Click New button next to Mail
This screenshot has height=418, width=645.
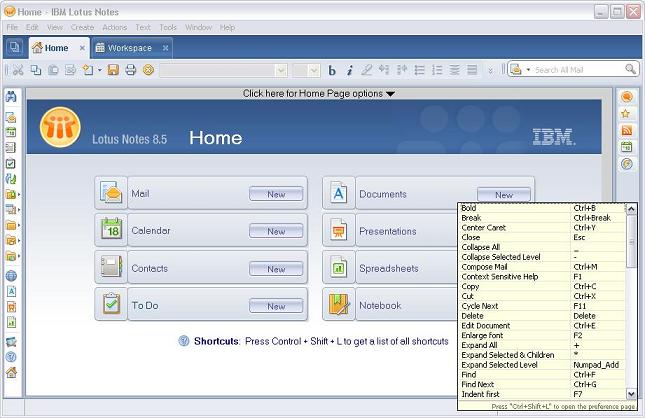pos(276,194)
